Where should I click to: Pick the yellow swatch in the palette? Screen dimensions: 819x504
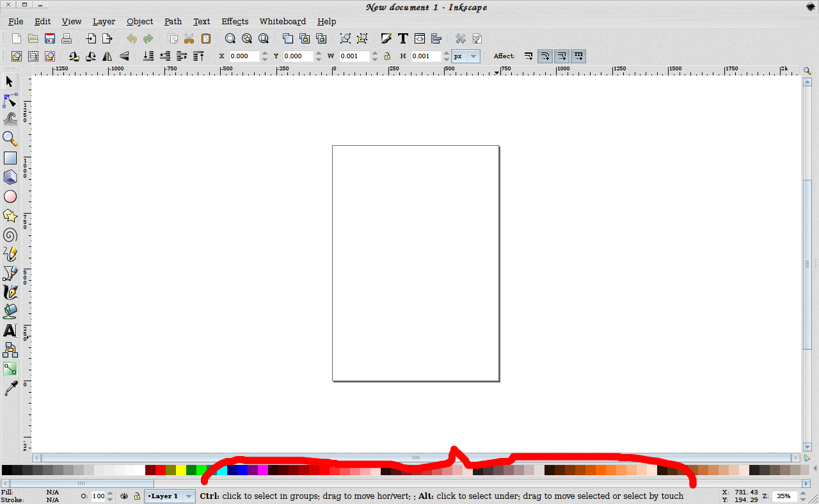(x=181, y=470)
